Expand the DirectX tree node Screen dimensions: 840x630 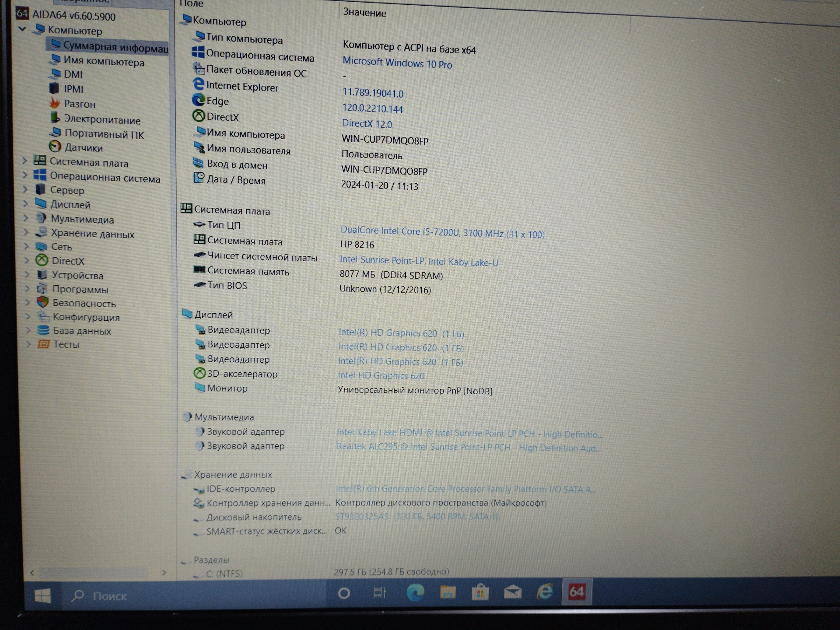[27, 261]
